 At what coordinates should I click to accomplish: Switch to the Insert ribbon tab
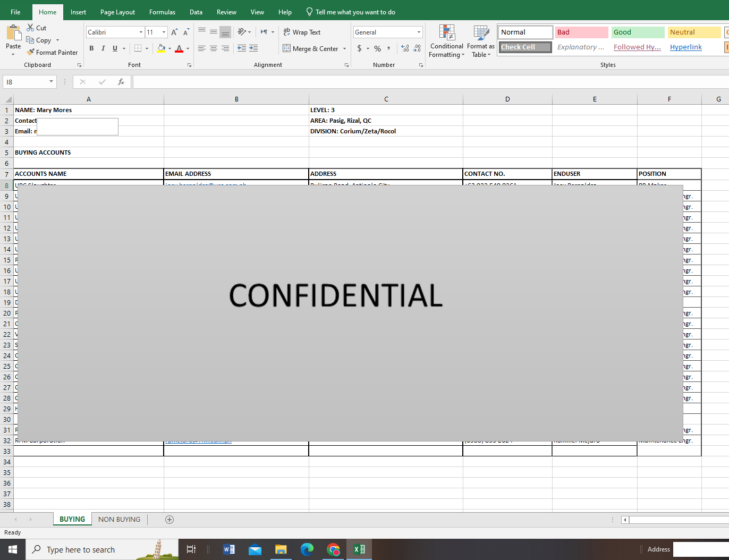78,12
